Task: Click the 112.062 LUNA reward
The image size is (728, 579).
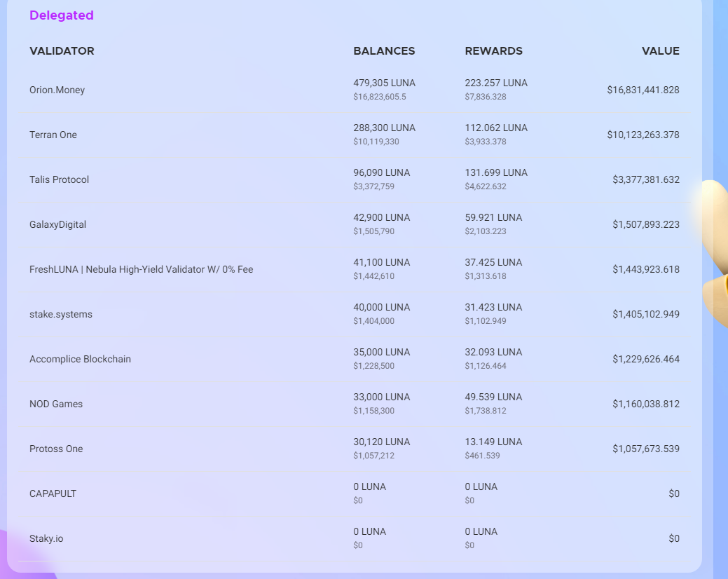Action: tap(496, 128)
